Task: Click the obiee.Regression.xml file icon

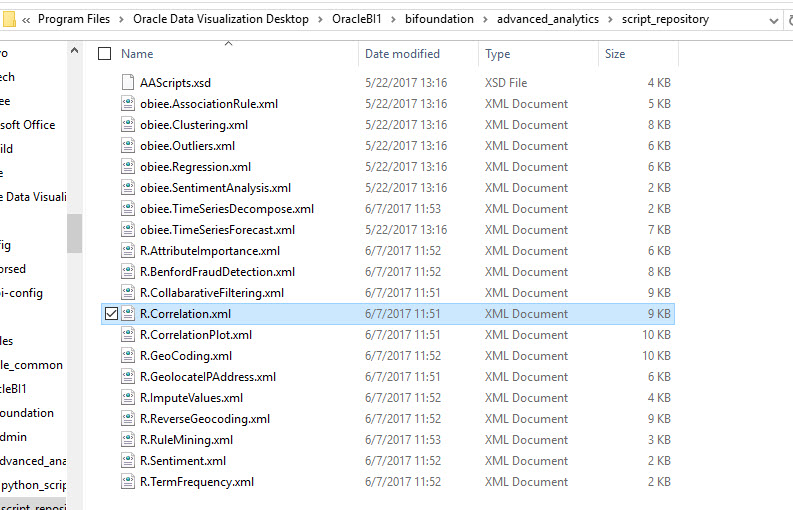Action: 127,167
